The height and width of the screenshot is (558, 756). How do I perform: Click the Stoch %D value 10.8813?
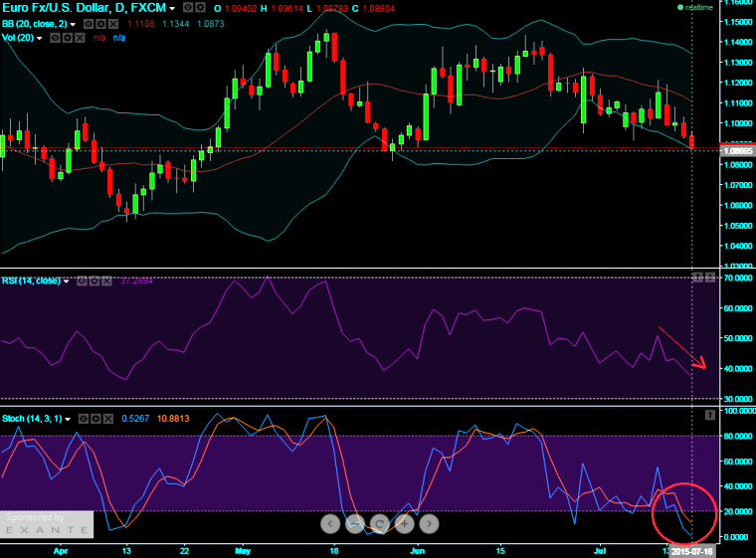(173, 419)
